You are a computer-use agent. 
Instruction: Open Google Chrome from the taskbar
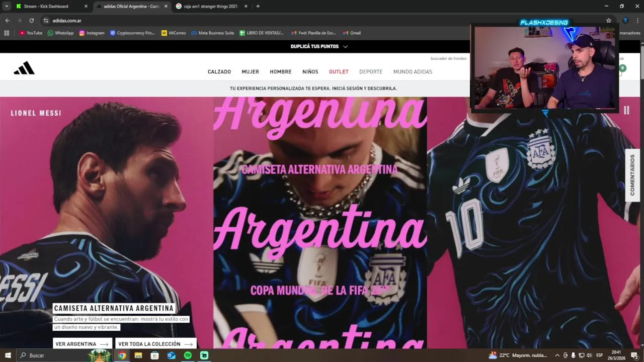click(x=122, y=355)
